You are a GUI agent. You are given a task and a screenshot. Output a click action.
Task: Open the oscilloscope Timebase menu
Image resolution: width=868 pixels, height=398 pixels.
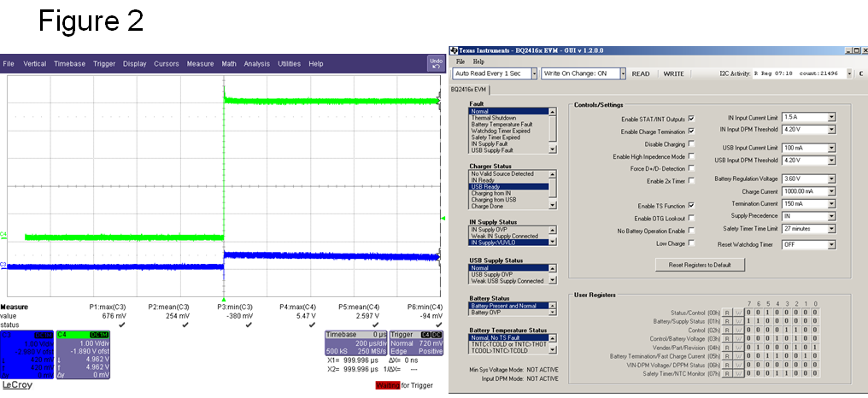click(x=70, y=64)
